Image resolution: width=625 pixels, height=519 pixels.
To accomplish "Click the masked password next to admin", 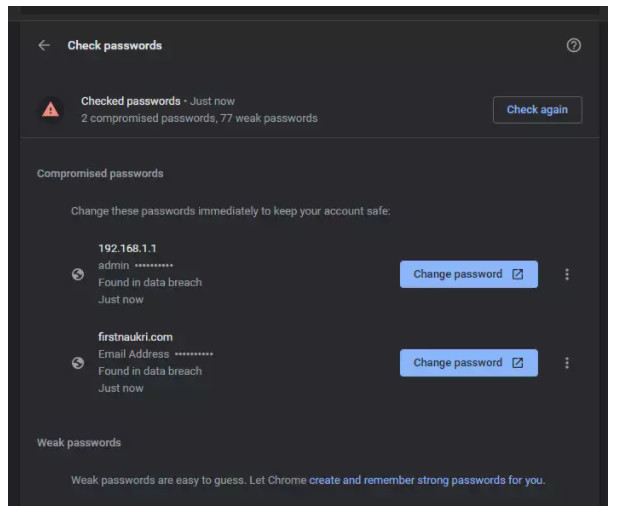I will [154, 266].
